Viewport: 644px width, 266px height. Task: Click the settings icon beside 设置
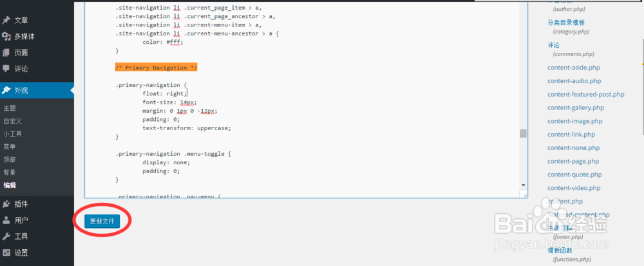[x=6, y=252]
